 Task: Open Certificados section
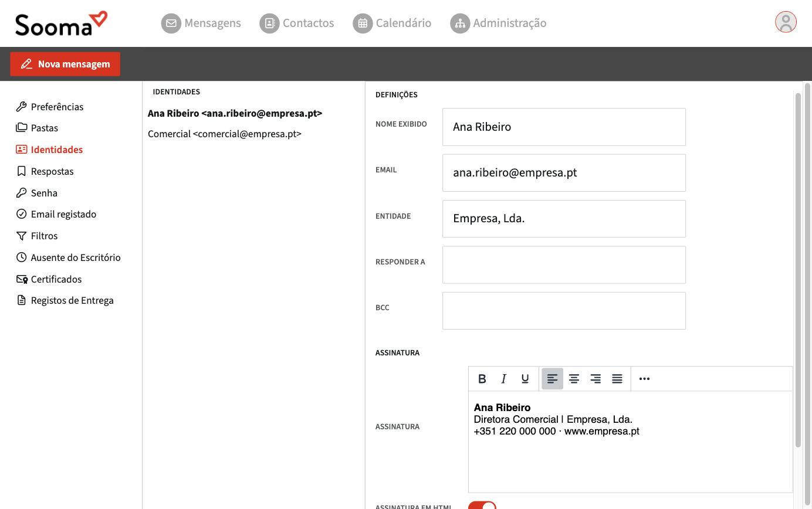pos(49,279)
